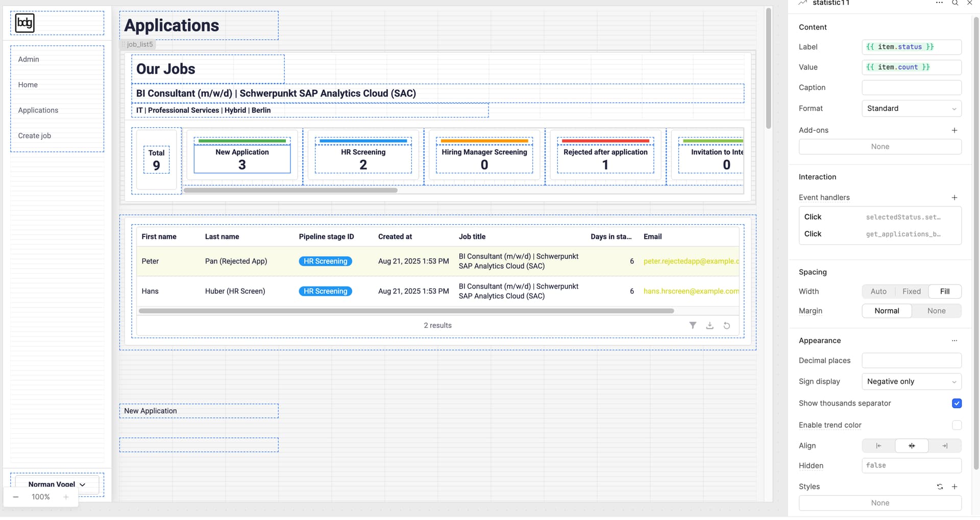Open Admin in the sidebar
Image resolution: width=980 pixels, height=520 pixels.
29,59
